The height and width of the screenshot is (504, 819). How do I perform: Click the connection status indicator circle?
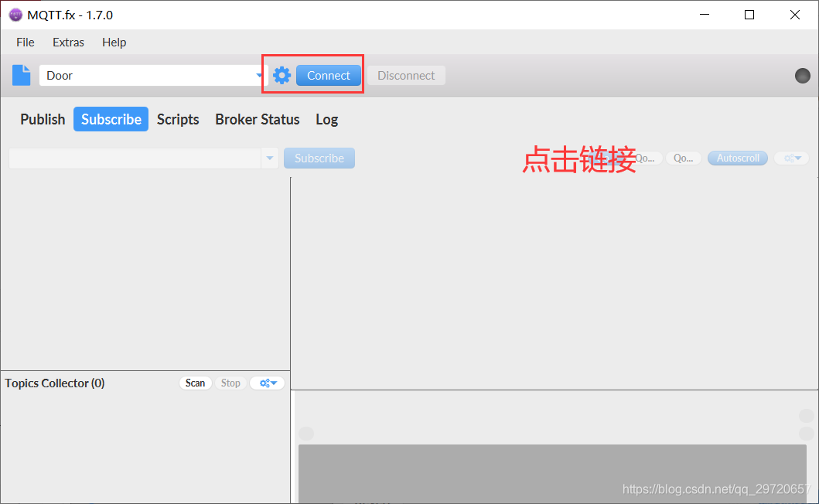tap(802, 76)
